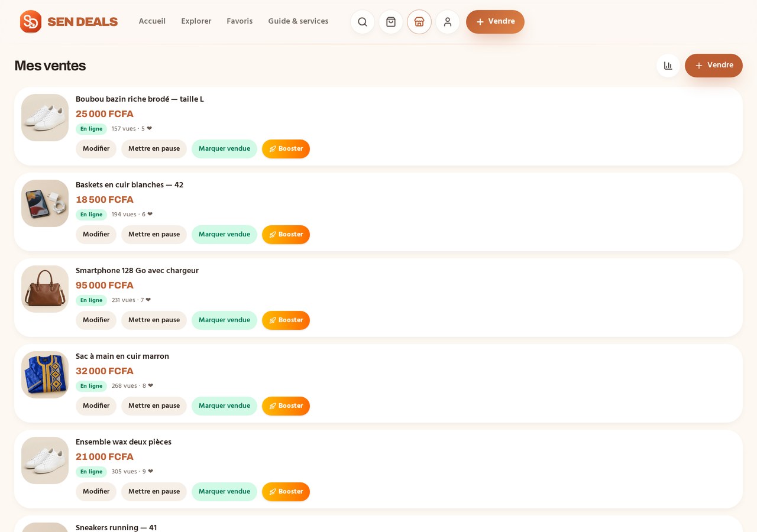Open the store icon in header
757x532 pixels.
419,22
